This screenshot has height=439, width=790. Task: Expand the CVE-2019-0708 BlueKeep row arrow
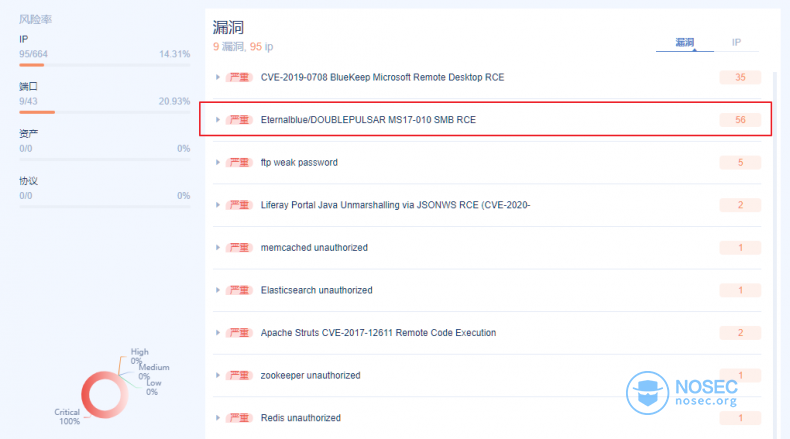pos(217,77)
